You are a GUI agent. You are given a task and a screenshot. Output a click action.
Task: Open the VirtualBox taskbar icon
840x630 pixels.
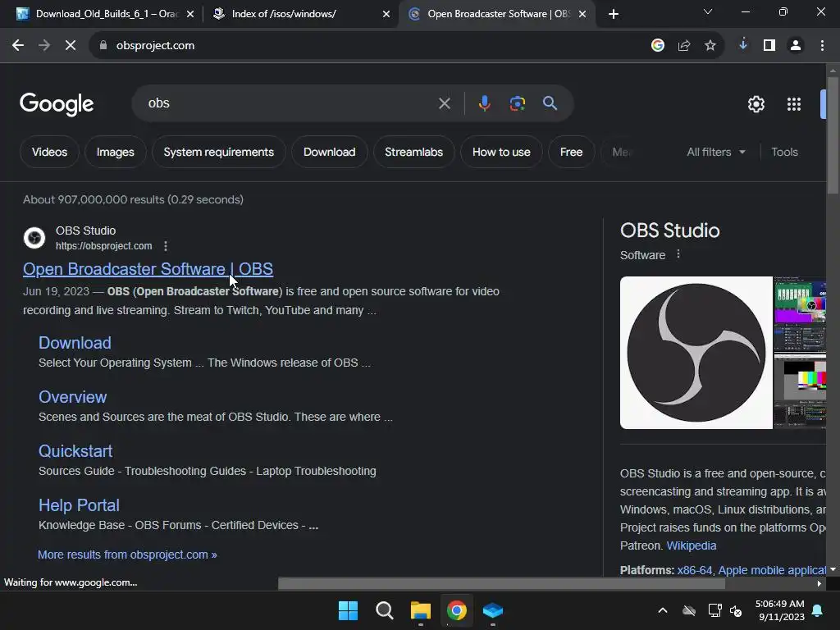(x=493, y=610)
